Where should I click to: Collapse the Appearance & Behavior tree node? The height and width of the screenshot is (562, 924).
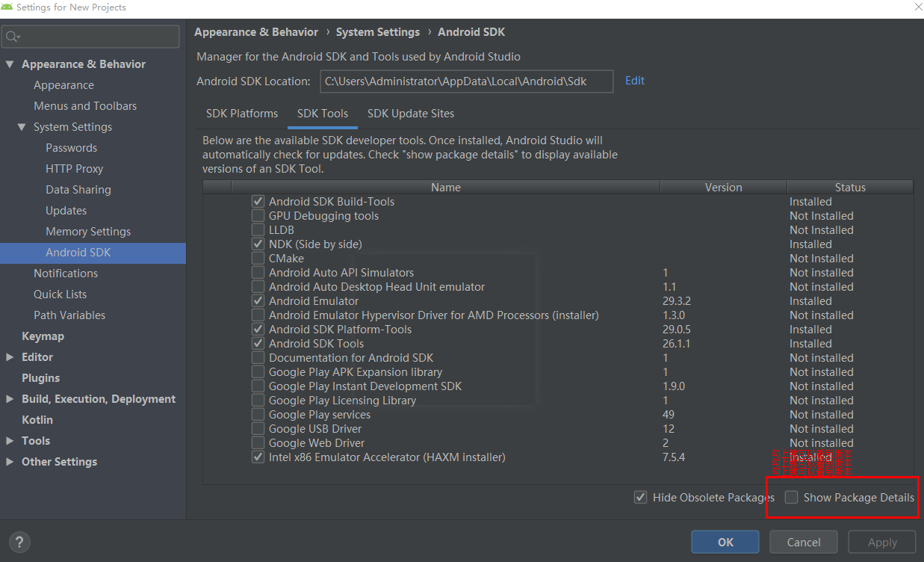tap(10, 64)
